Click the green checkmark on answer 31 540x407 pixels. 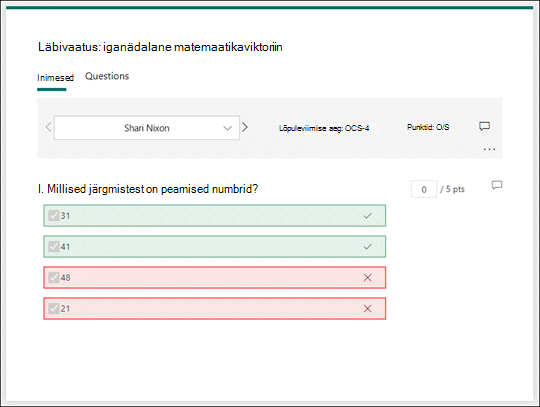click(x=367, y=216)
